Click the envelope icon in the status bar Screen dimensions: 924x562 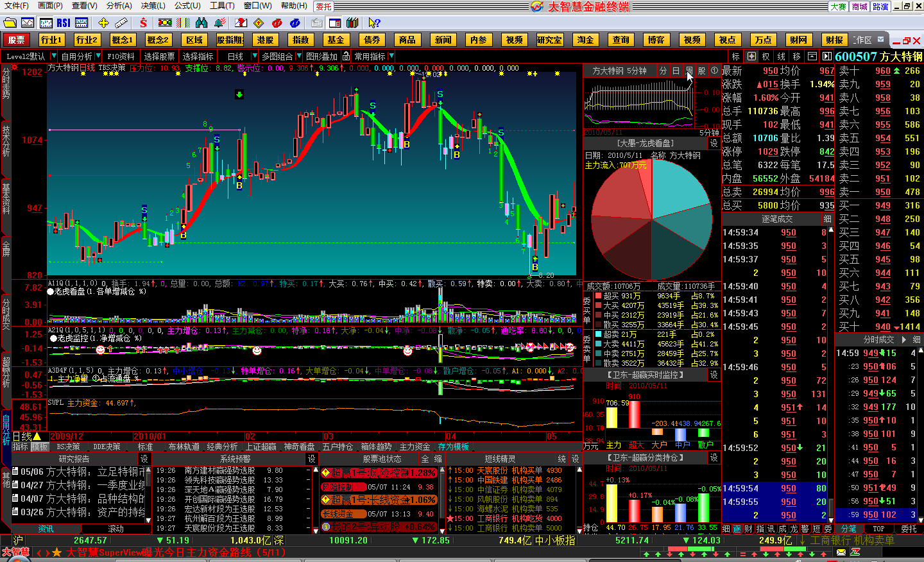841,552
